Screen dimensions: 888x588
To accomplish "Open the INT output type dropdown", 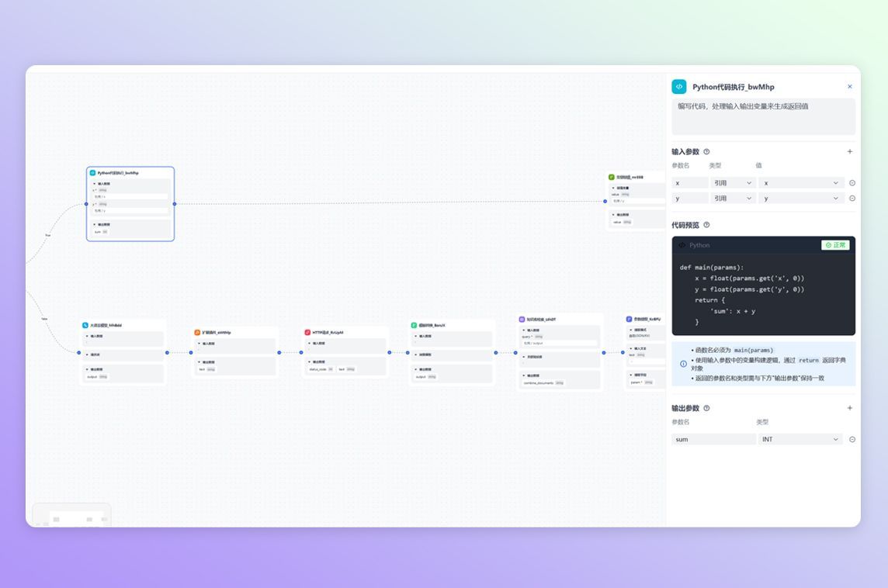I will [801, 439].
